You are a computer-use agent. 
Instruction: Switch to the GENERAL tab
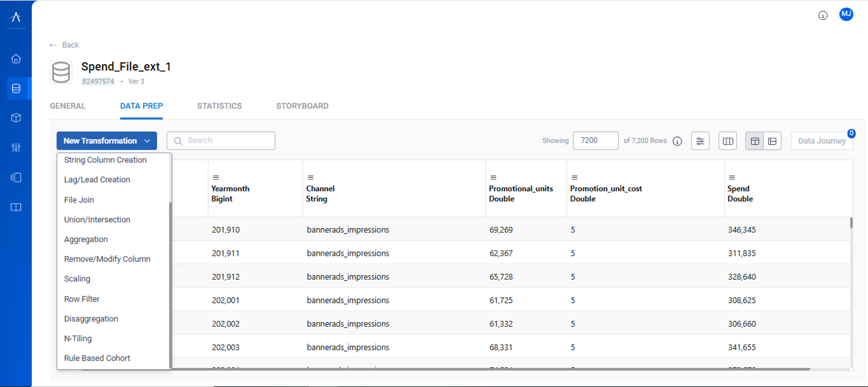[68, 106]
